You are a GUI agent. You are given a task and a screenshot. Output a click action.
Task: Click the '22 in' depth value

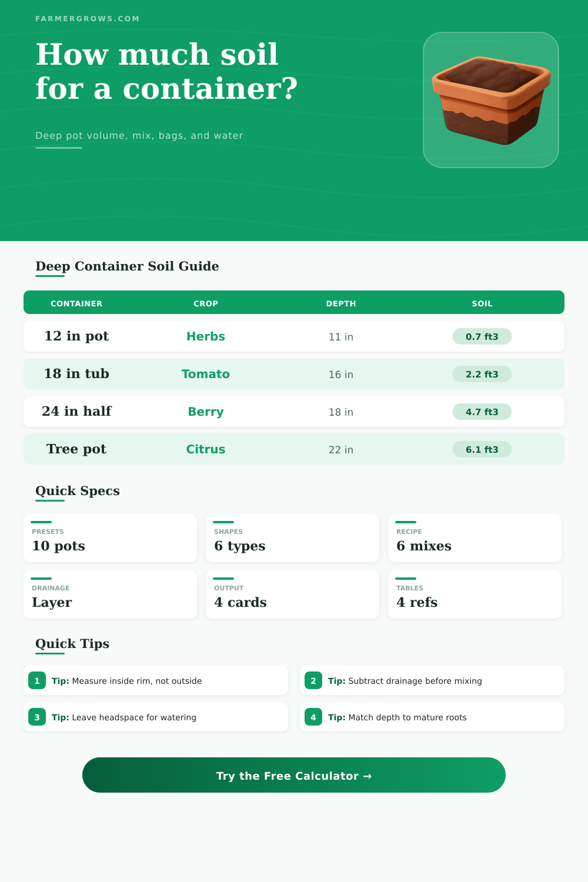341,450
